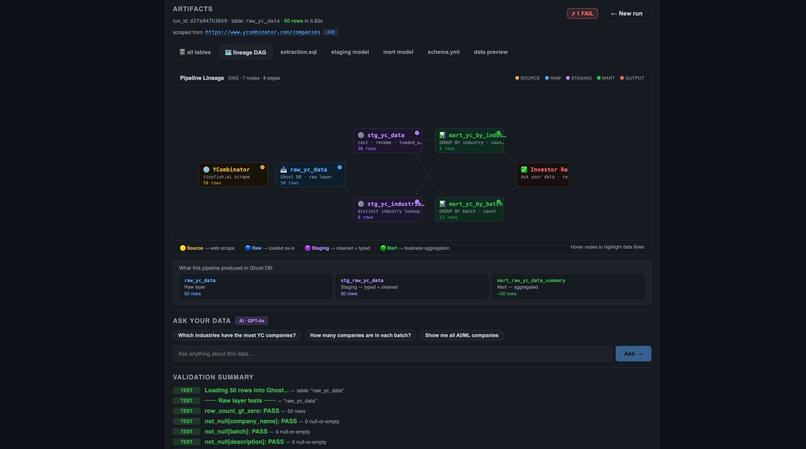
Task: Open the staging model tab
Action: pos(350,52)
